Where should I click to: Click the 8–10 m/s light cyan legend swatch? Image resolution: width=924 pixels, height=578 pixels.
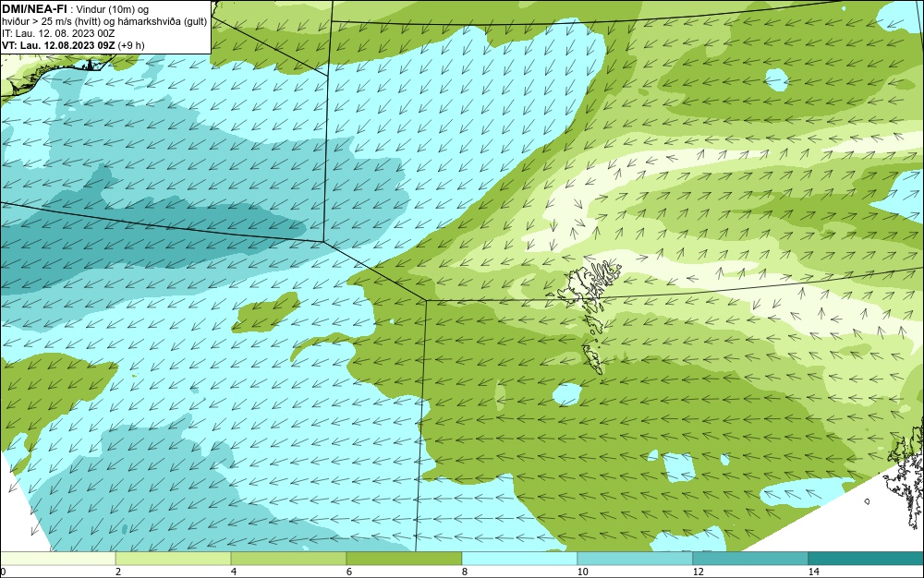pyautogui.click(x=519, y=558)
